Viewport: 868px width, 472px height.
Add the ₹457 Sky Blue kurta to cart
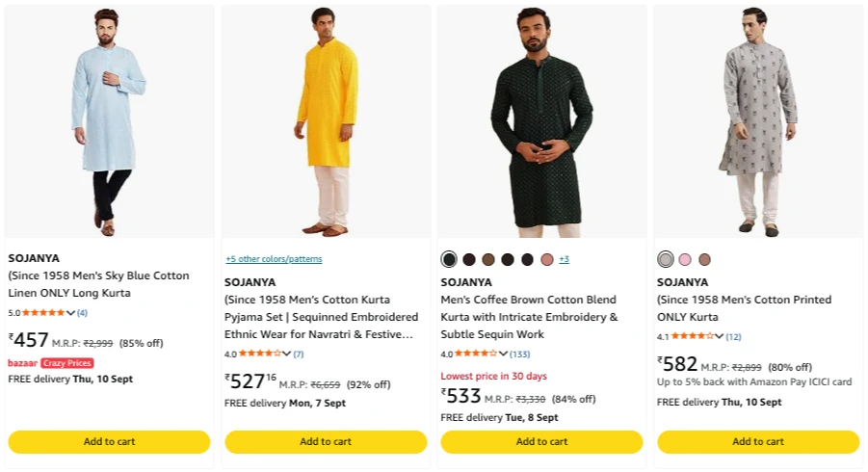click(109, 441)
